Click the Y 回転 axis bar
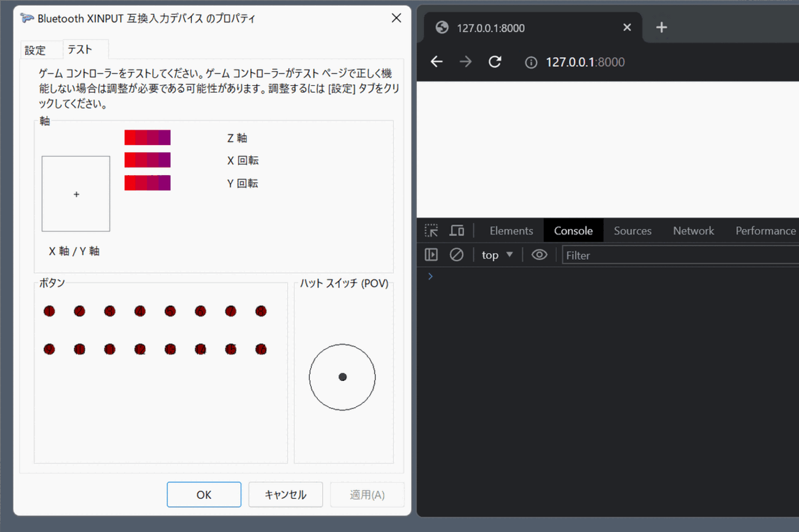799x532 pixels. pos(148,183)
